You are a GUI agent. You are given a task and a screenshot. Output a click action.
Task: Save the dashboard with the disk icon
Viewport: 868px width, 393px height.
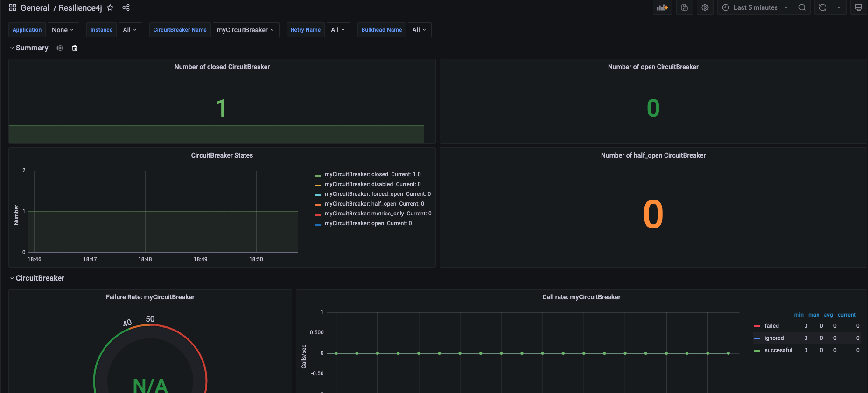[685, 7]
